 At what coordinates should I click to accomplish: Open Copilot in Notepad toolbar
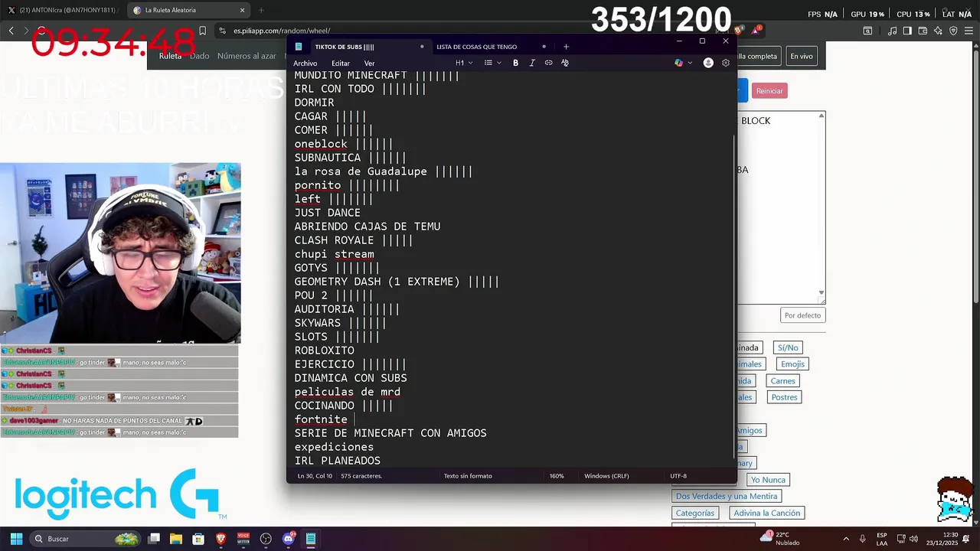pos(678,63)
